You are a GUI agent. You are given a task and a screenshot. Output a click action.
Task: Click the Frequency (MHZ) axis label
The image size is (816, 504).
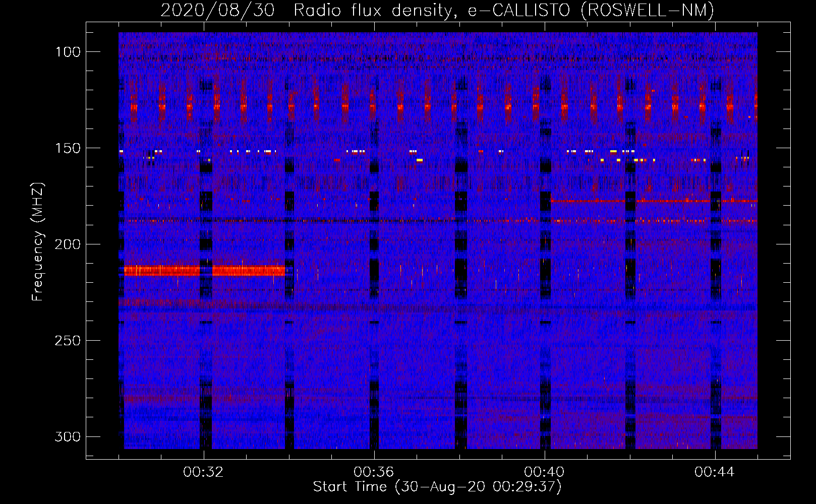[38, 241]
